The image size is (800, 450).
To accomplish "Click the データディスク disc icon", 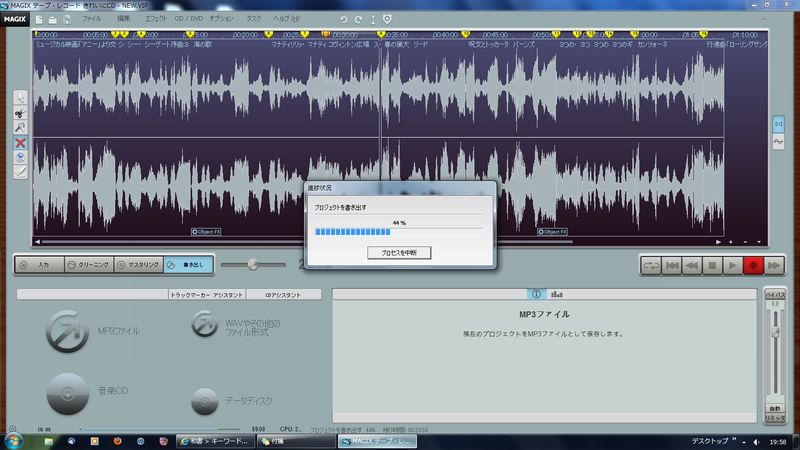I will click(x=205, y=401).
